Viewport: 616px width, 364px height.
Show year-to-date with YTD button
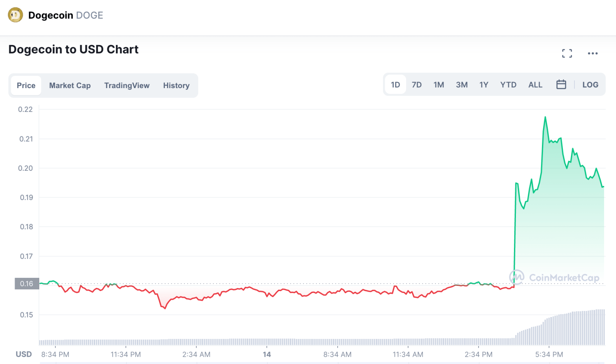point(508,85)
